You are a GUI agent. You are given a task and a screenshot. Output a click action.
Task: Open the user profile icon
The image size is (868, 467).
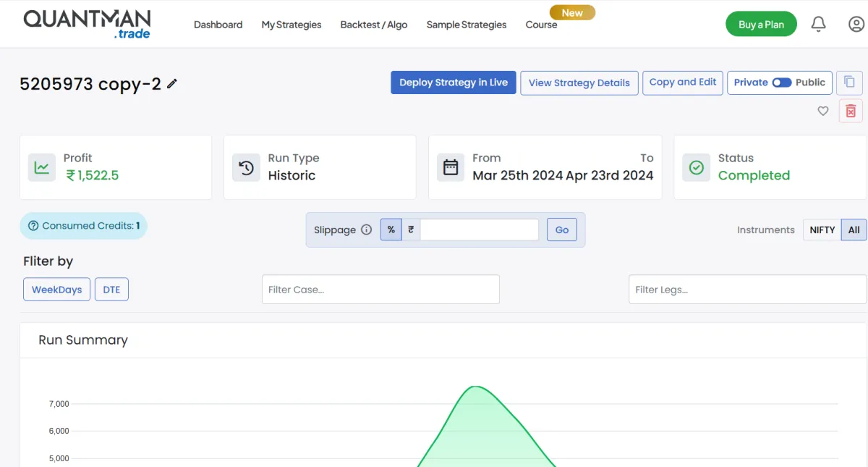pos(856,24)
